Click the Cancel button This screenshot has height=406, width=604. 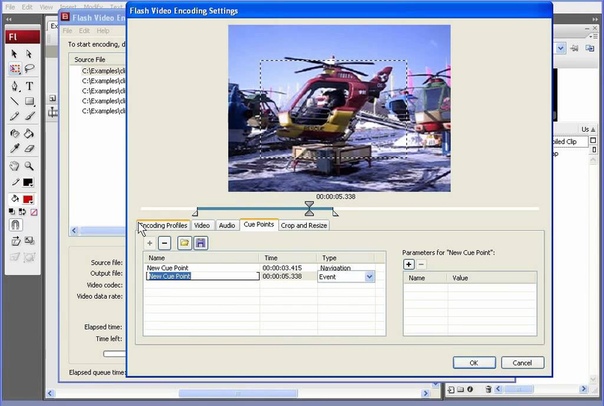coord(522,362)
